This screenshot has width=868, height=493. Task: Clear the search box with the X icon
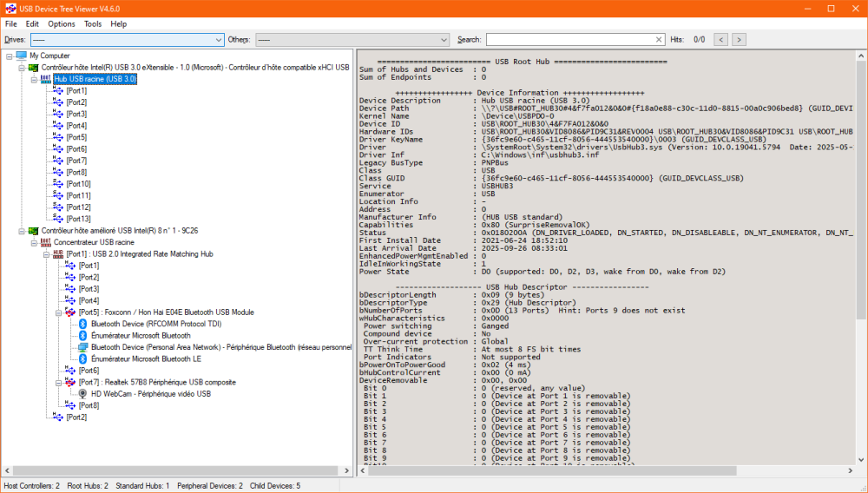[x=659, y=39]
